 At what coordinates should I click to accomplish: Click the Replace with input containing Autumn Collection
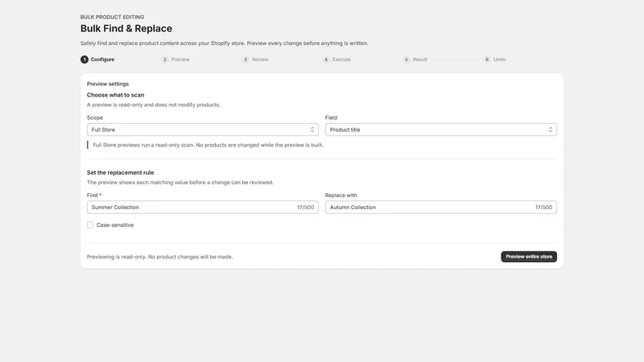[x=440, y=208]
